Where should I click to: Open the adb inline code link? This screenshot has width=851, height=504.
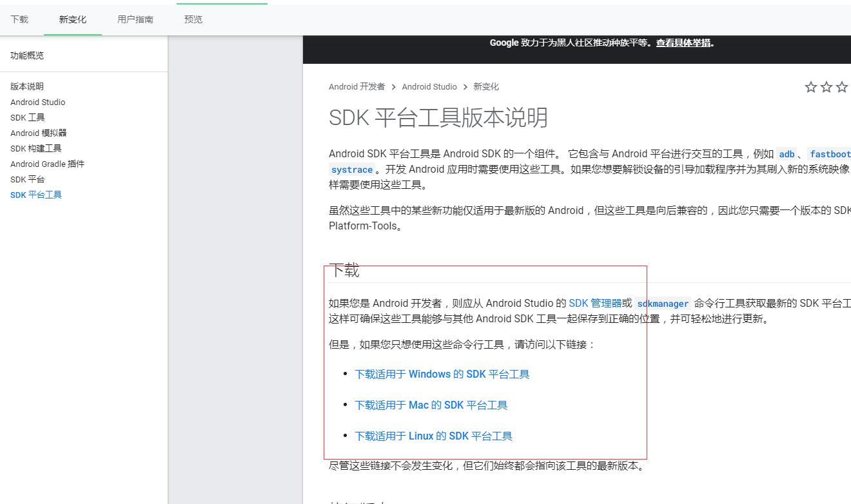point(787,154)
